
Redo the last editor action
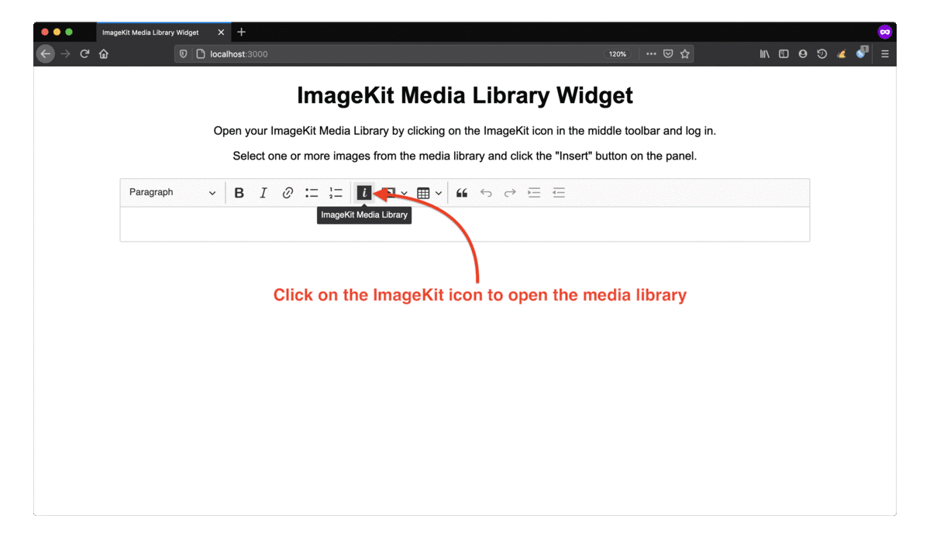[510, 193]
